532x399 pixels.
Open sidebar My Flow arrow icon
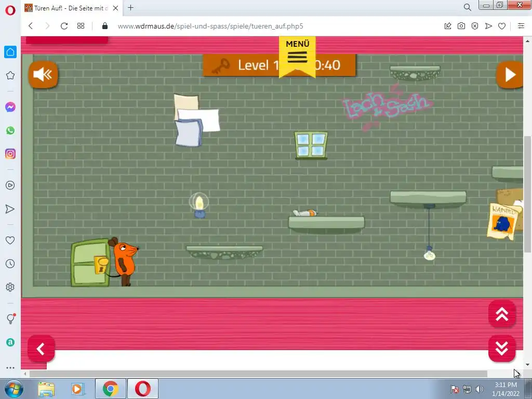point(10,209)
